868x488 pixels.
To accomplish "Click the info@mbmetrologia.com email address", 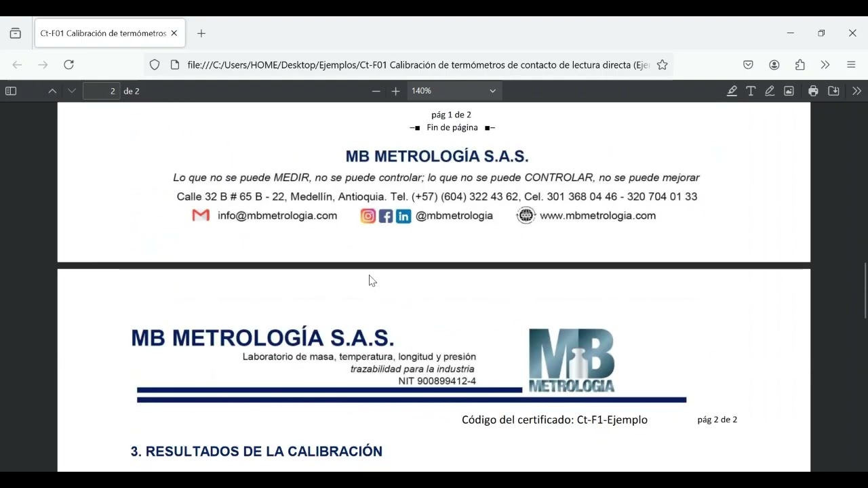I will pos(277,216).
